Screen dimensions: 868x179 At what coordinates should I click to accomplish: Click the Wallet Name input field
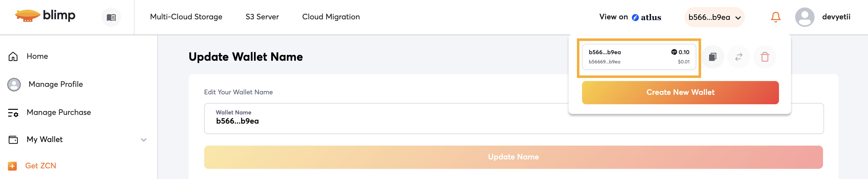[x=371, y=121]
